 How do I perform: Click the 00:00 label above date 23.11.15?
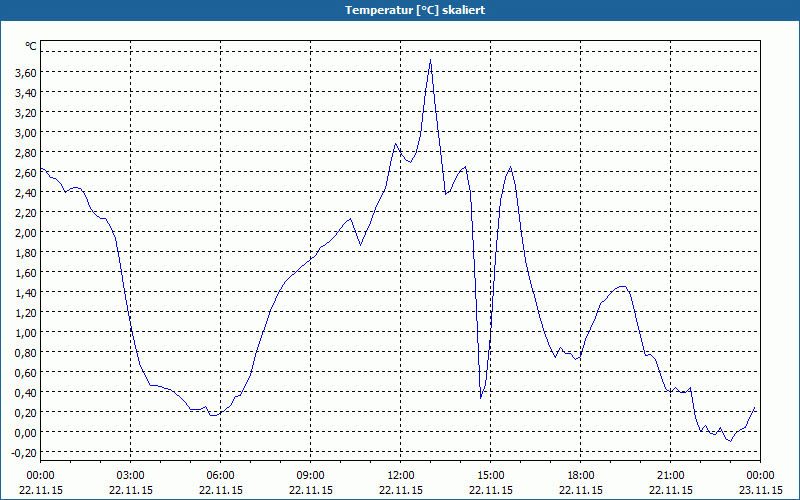pos(760,476)
